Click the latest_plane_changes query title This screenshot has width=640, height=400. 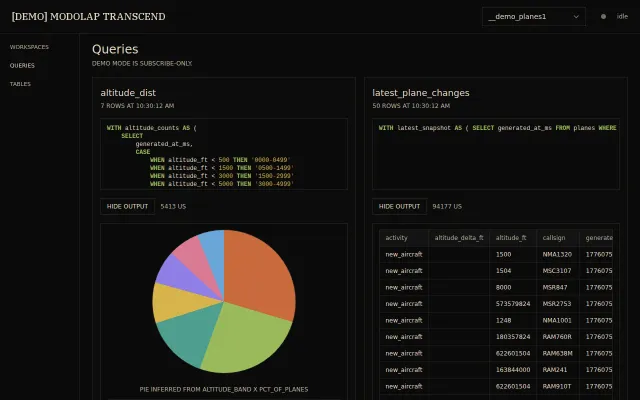(x=421, y=93)
